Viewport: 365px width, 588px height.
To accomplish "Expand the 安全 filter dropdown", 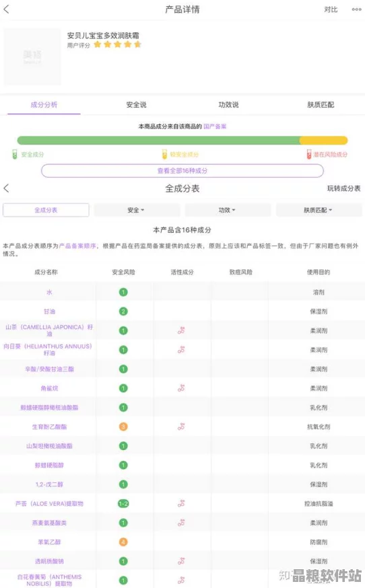I will [137, 210].
